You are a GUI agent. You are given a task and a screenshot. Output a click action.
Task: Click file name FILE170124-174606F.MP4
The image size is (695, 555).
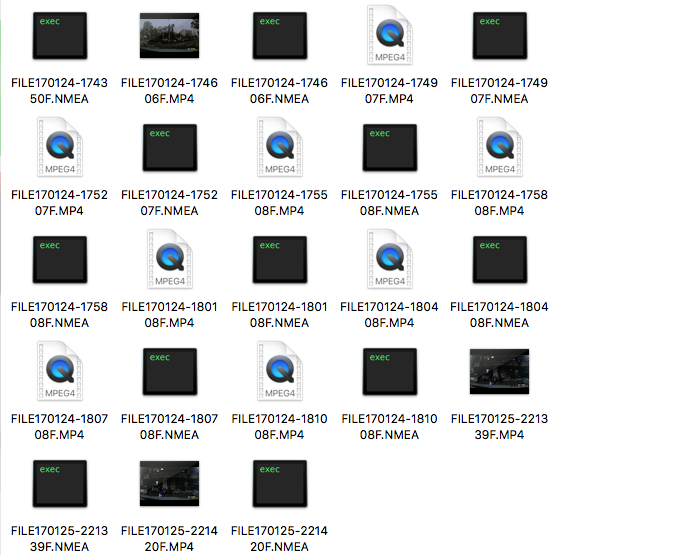tap(169, 90)
